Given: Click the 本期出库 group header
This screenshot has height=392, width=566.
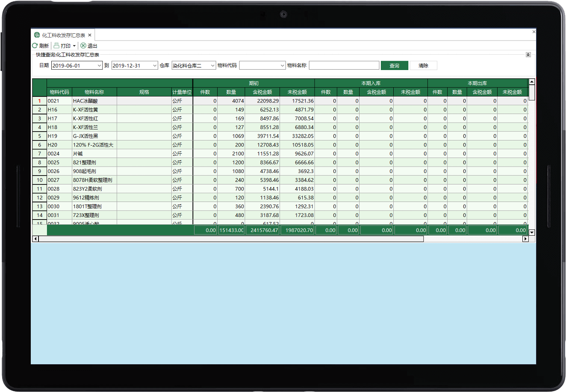Looking at the screenshot, I should coord(478,83).
